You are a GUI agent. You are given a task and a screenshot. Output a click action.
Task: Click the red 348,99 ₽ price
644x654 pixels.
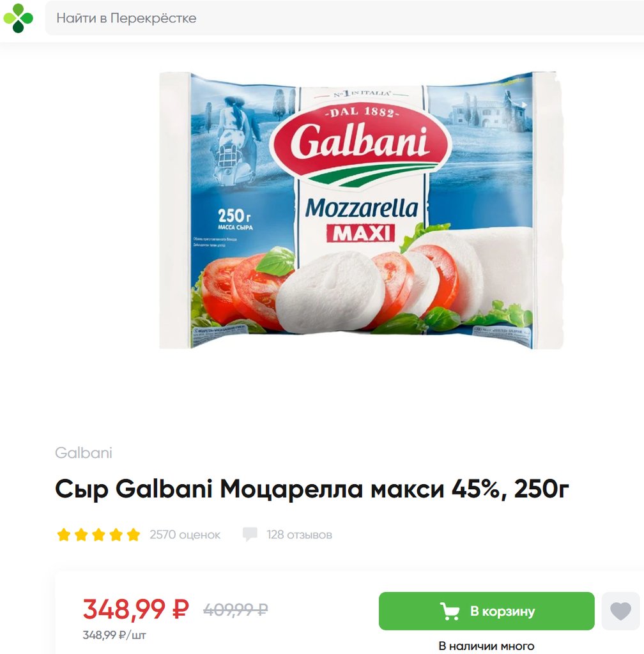(135, 609)
